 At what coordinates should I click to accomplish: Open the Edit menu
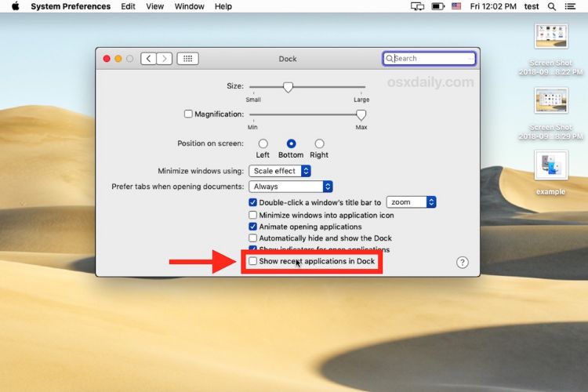[128, 6]
